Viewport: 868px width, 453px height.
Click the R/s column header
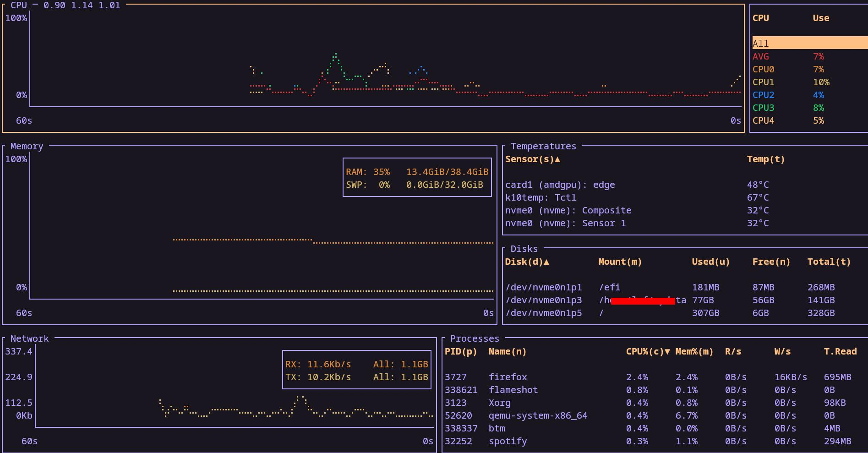(x=733, y=351)
